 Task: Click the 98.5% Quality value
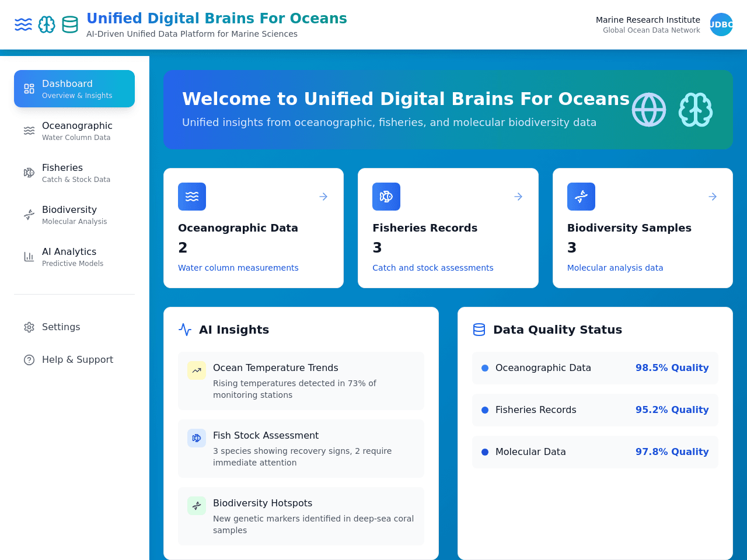coord(672,368)
